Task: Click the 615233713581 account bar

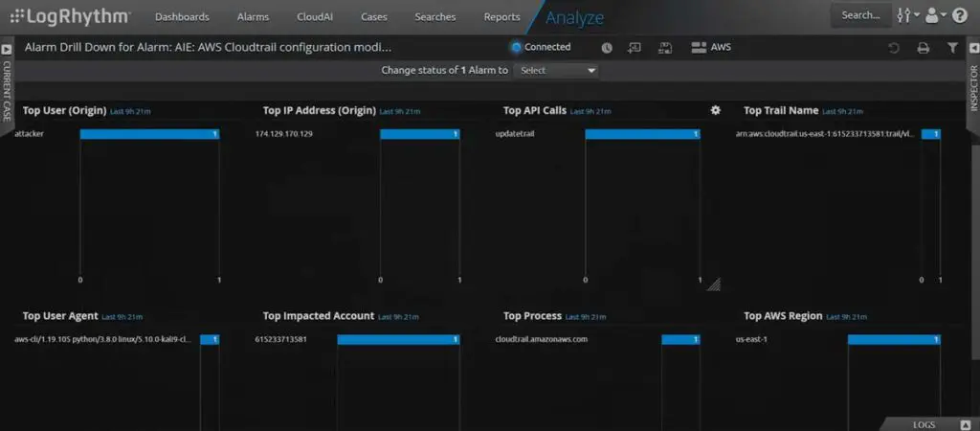Action: click(x=399, y=339)
